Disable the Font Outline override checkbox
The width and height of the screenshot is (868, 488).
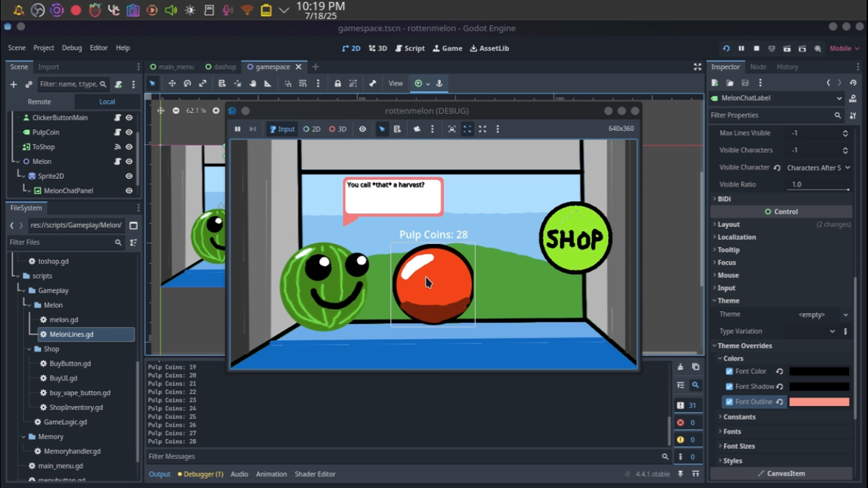[x=729, y=402]
